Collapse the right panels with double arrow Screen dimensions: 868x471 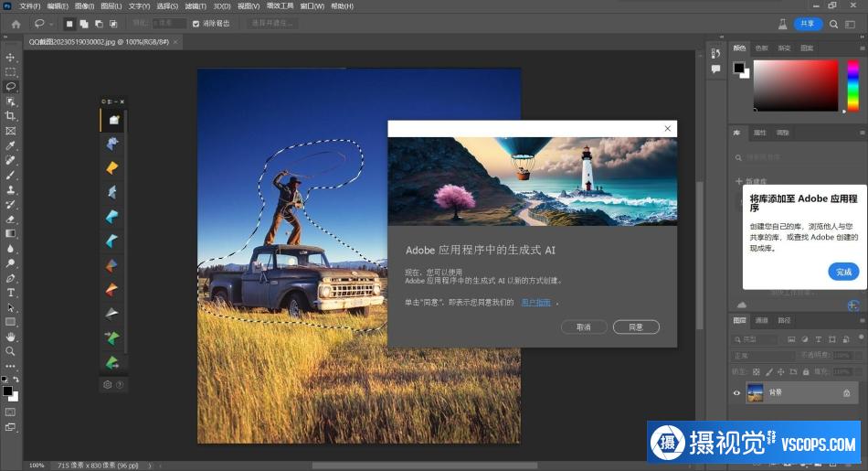click(x=861, y=37)
